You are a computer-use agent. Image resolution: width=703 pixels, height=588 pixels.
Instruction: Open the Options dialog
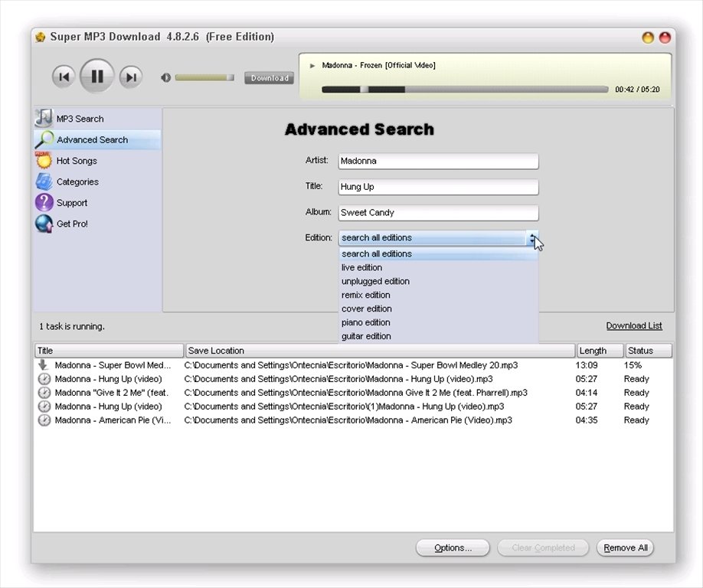[453, 547]
